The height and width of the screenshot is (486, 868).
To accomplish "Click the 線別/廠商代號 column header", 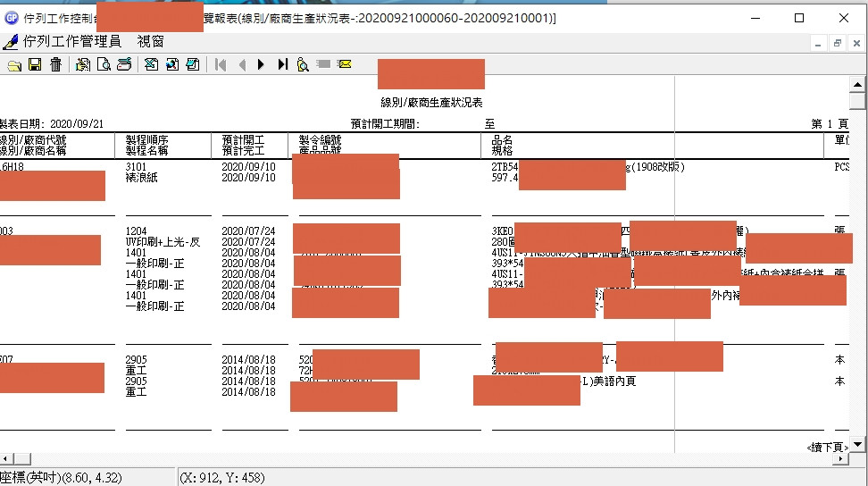I will [x=33, y=140].
